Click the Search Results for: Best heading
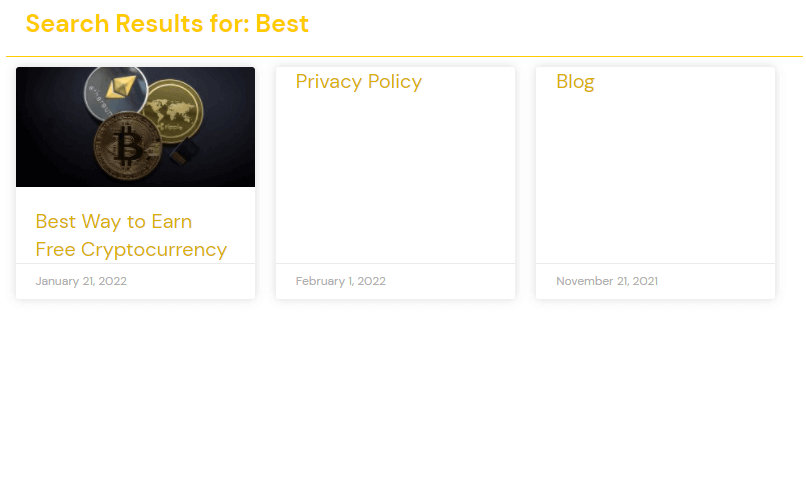The width and height of the screenshot is (806, 492). tap(167, 24)
